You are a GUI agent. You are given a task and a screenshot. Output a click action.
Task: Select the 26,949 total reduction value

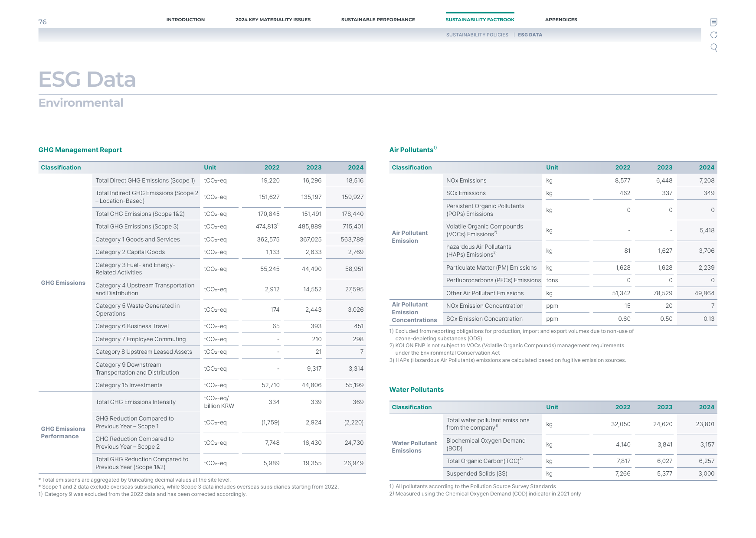click(353, 463)
